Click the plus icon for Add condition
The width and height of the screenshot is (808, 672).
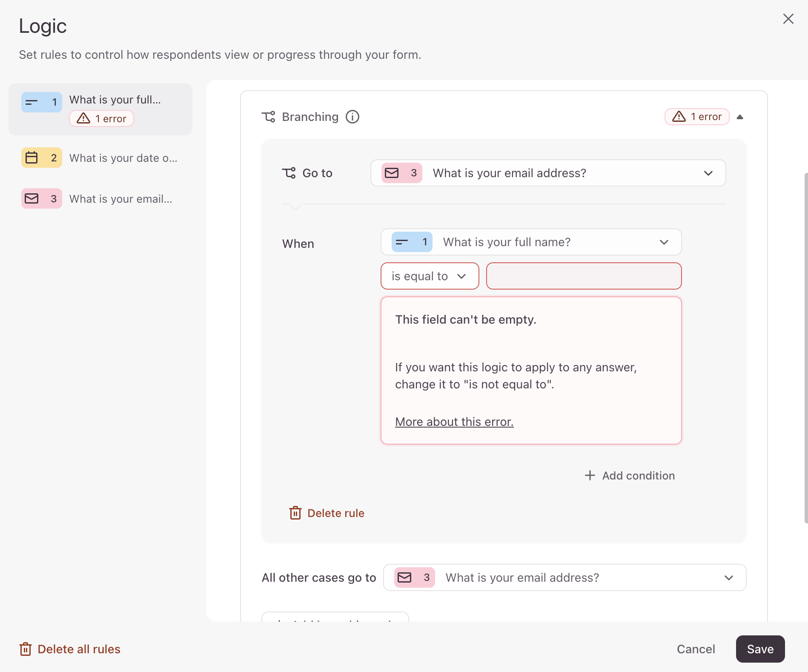[x=590, y=475]
